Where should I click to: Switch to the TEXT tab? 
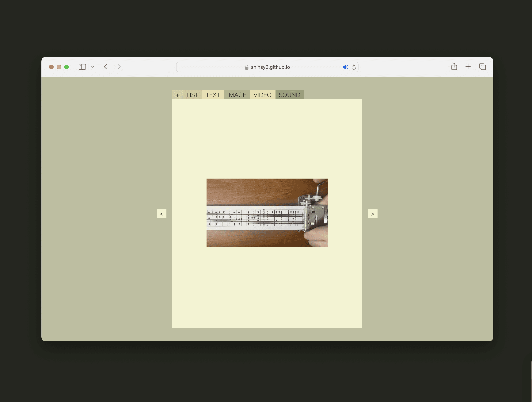(213, 95)
